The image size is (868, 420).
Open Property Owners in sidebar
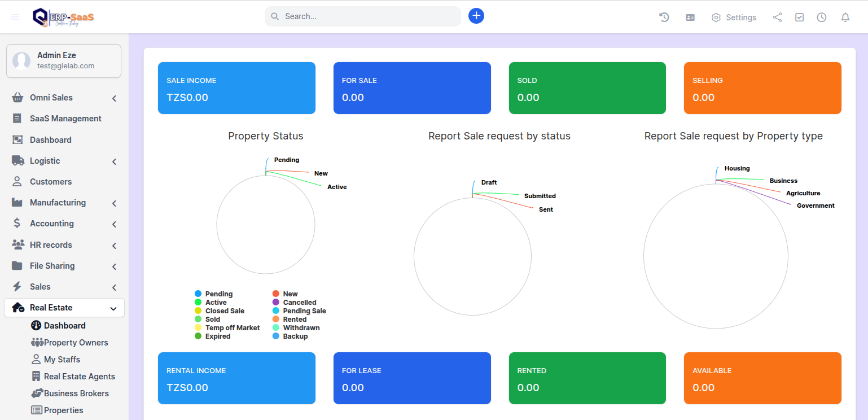pyautogui.click(x=76, y=343)
